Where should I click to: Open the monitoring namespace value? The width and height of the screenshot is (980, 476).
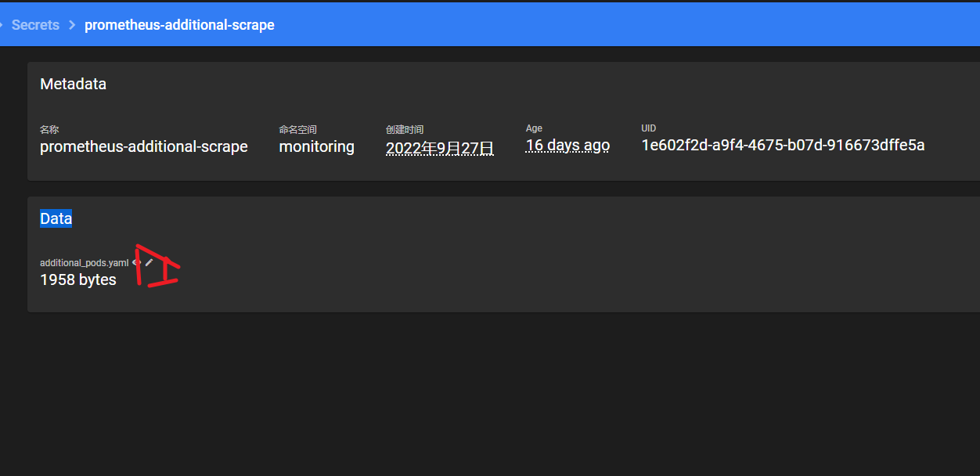(x=317, y=146)
